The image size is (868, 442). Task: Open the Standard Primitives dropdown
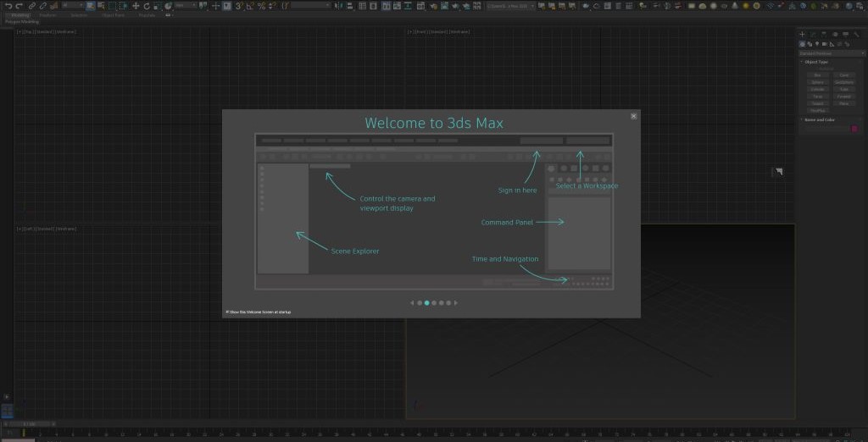[832, 53]
